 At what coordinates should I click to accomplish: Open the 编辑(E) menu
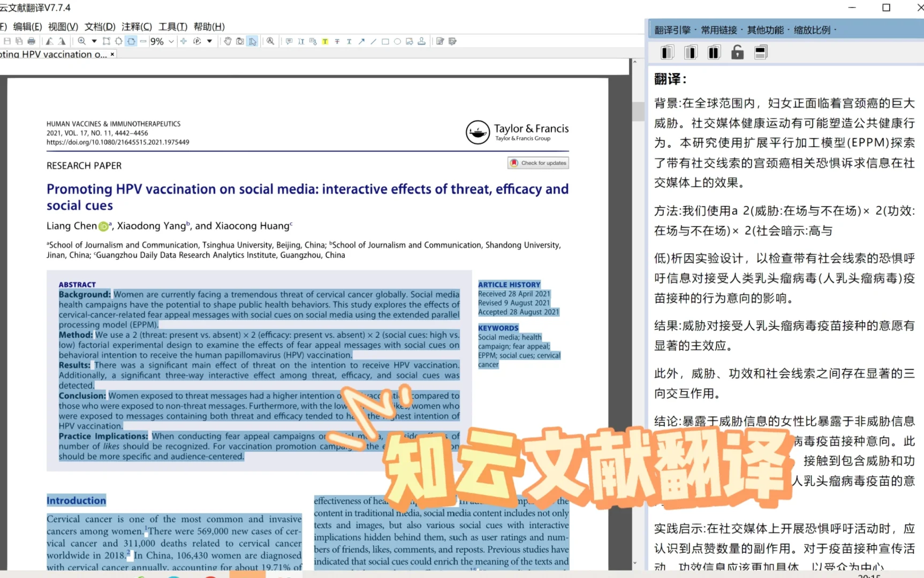click(27, 26)
